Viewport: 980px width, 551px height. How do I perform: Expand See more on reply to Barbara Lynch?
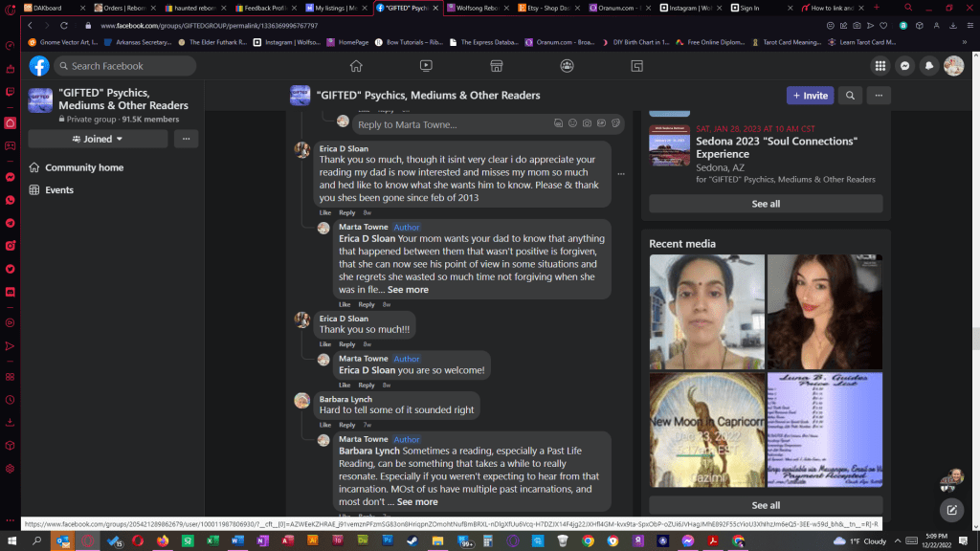(x=417, y=502)
